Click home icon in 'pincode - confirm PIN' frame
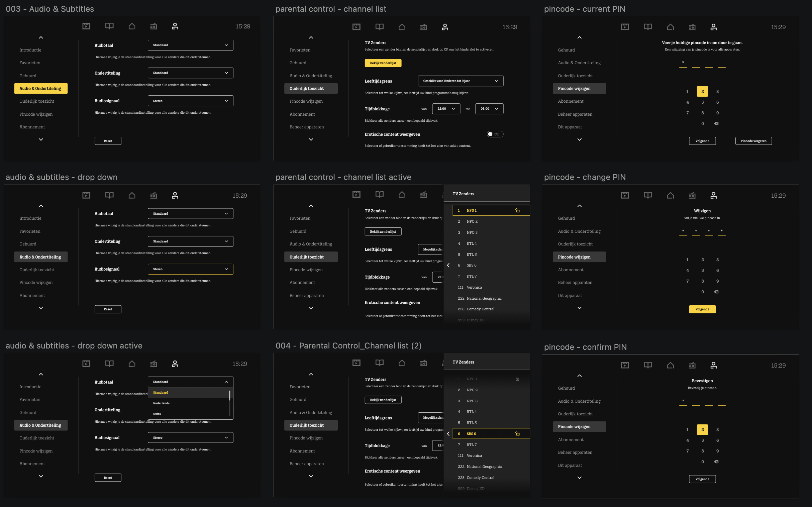This screenshot has width=812, height=507. point(670,365)
